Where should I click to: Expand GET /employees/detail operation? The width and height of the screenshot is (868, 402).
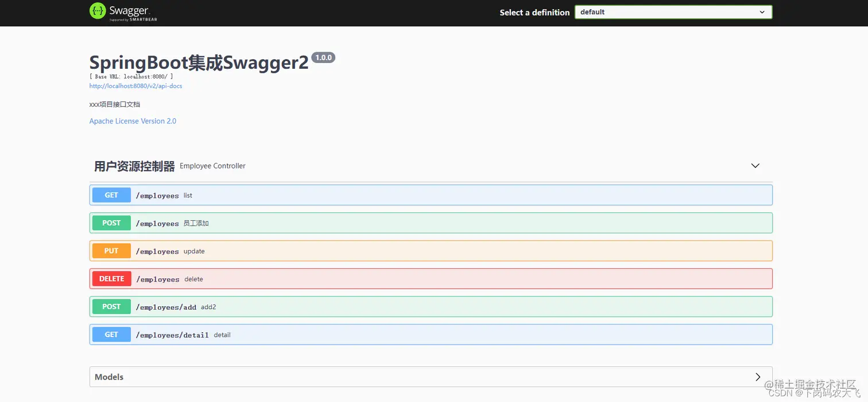pos(431,334)
